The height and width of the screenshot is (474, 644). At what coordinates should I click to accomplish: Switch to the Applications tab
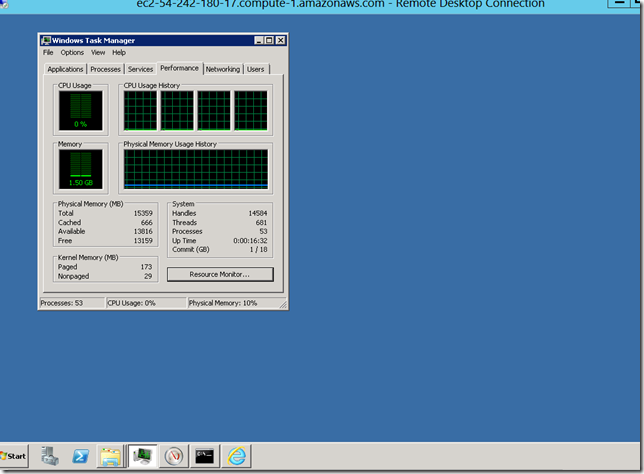[x=65, y=69]
